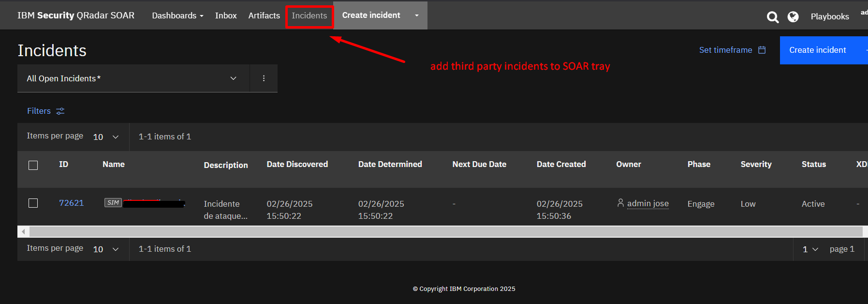Click the SIM badge in the incident row

pyautogui.click(x=113, y=203)
